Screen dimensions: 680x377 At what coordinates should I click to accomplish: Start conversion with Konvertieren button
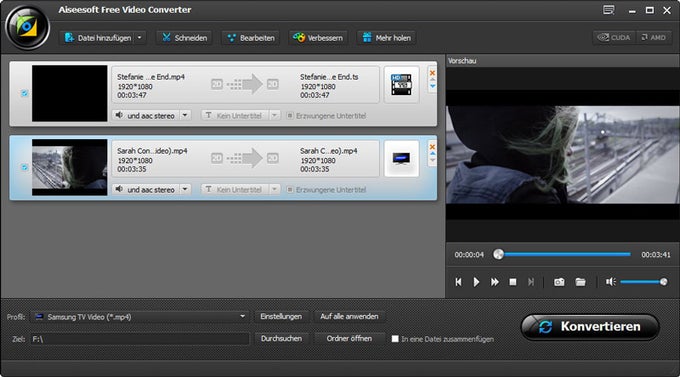(x=590, y=327)
